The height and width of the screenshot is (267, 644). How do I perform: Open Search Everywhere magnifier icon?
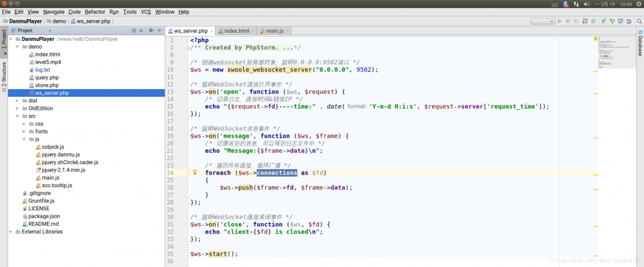click(639, 21)
